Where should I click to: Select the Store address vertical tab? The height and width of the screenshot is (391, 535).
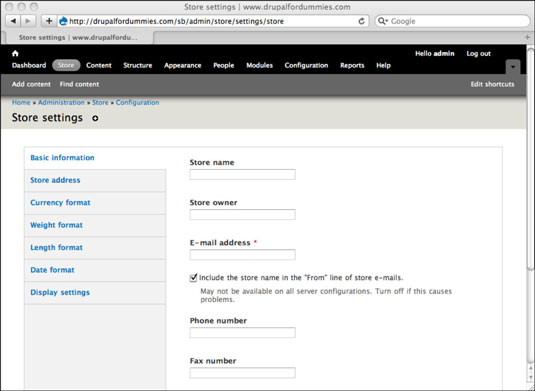tap(95, 180)
